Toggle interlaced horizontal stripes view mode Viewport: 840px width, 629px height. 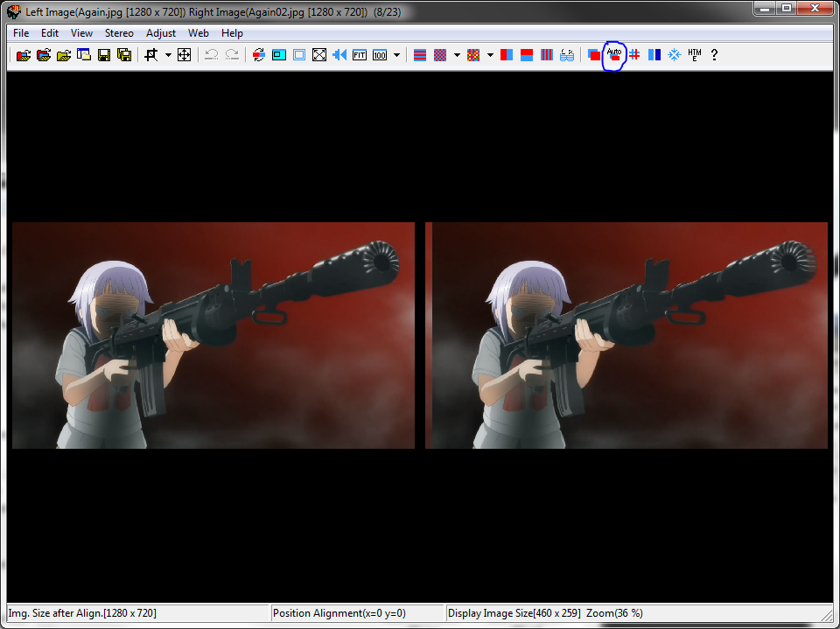[420, 55]
